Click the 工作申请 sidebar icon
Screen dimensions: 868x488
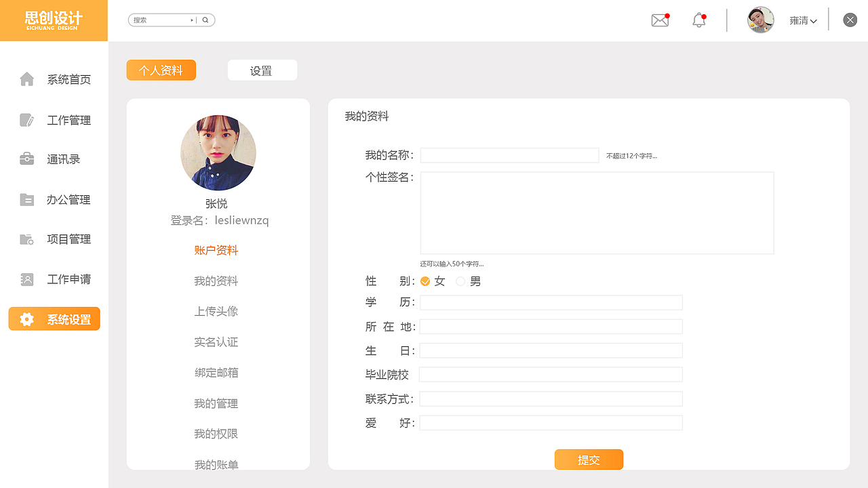[26, 279]
